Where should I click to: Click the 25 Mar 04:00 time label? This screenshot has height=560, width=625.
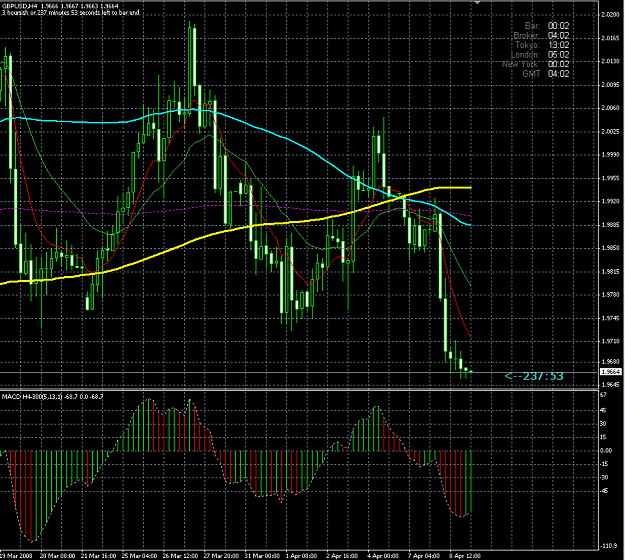(139, 556)
